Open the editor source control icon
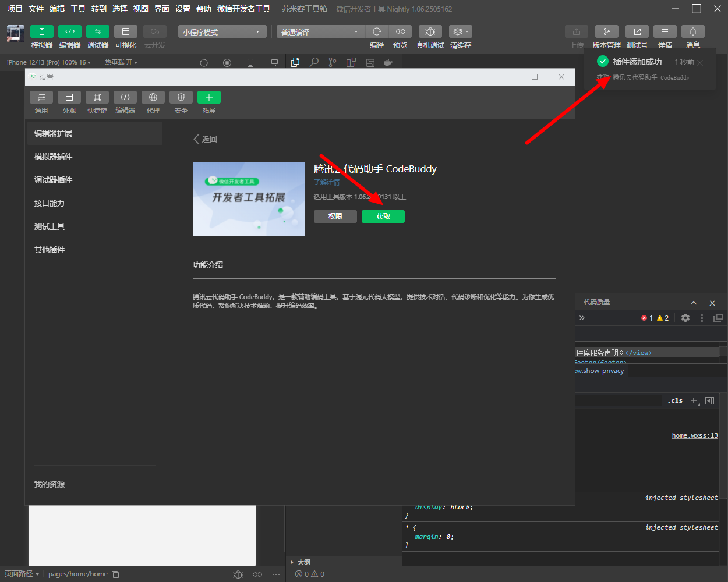This screenshot has width=728, height=582. (333, 62)
